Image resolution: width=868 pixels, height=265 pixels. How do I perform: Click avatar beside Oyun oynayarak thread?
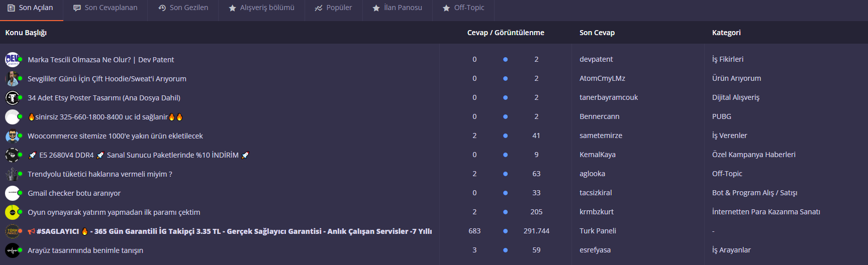click(x=13, y=212)
